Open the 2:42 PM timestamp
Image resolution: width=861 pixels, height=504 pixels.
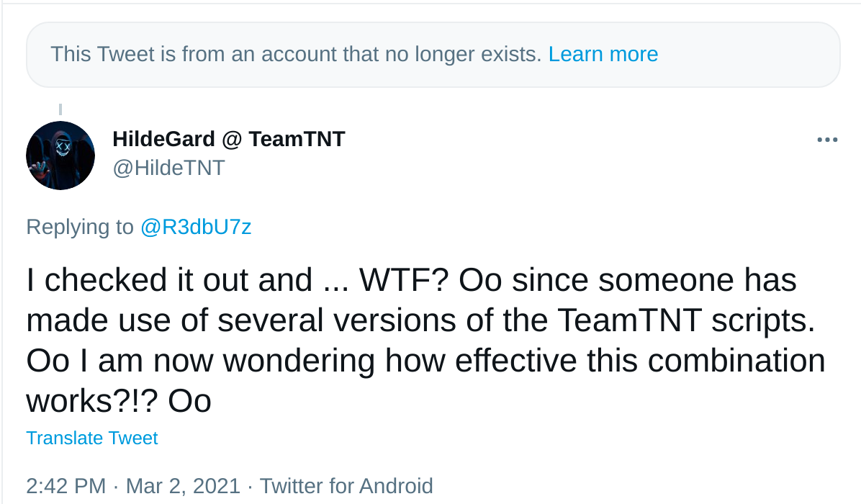66,486
